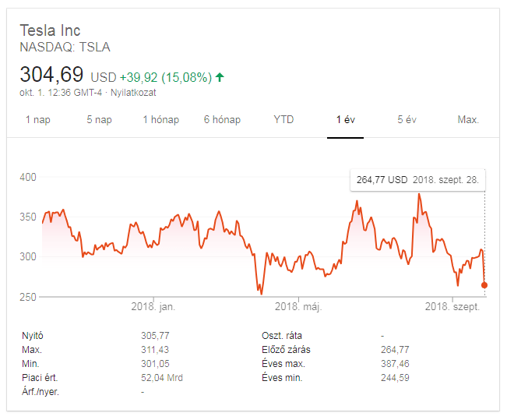The height and width of the screenshot is (420, 507).
Task: Open the 1 hónap chart view
Action: tap(160, 120)
